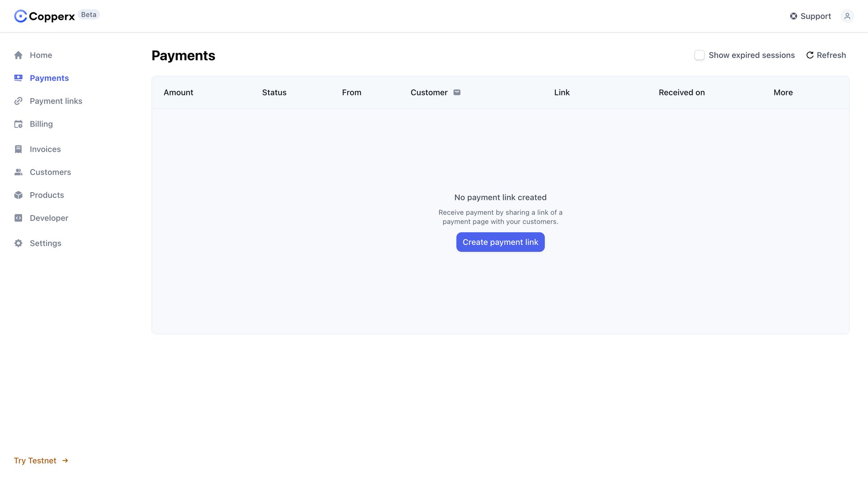Screen dimensions: 868x480
Task: Click Refresh to reload payments
Action: pyautogui.click(x=826, y=55)
